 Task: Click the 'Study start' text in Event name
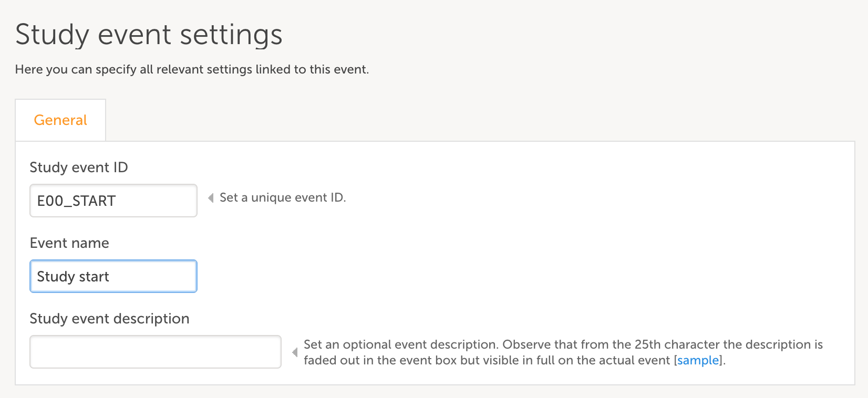73,277
